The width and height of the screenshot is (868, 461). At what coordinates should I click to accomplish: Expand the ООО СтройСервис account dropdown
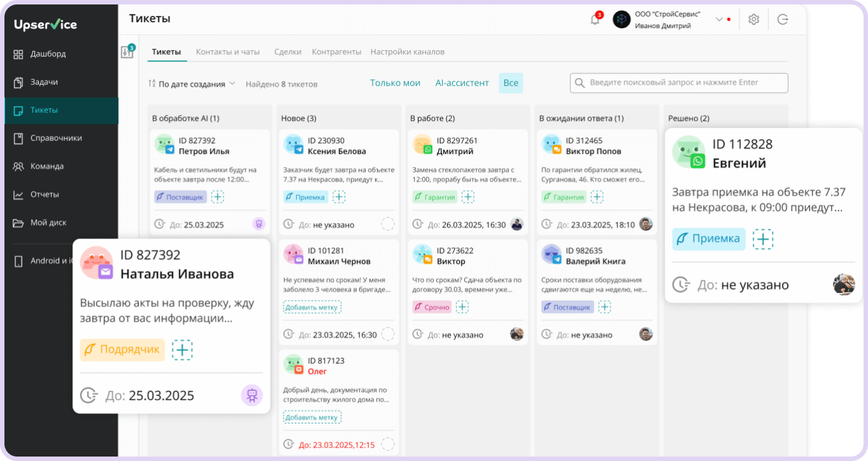719,20
